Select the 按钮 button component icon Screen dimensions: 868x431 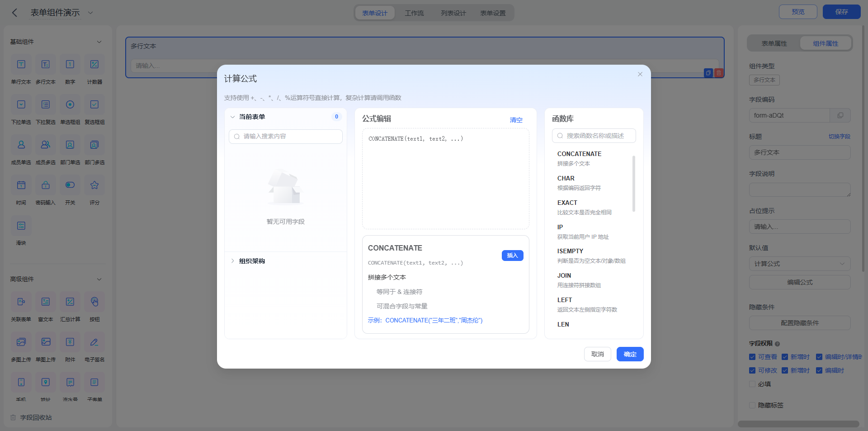[94, 302]
